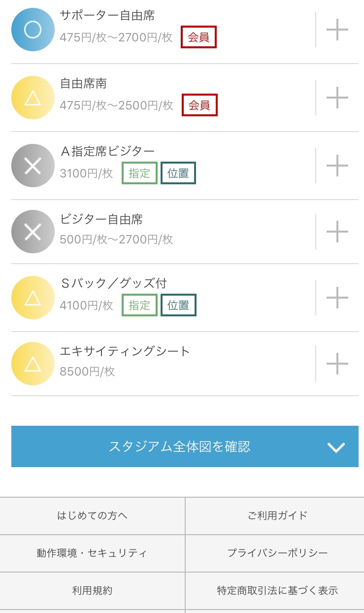
Task: Expand Ｓバック／グッズ付 with the plus icon
Action: [337, 298]
